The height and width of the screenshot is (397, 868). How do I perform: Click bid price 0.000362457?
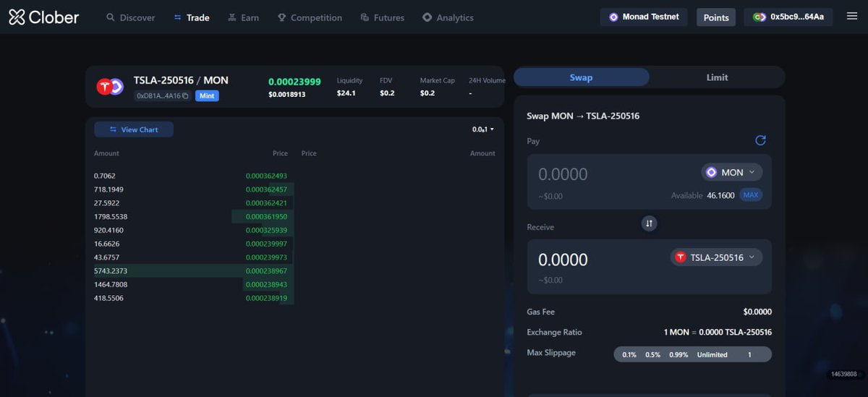click(266, 189)
